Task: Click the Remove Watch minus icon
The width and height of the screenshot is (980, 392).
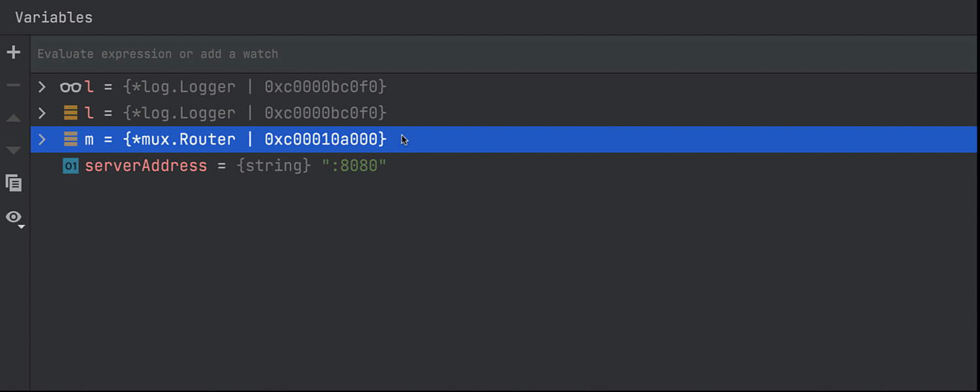Action: [13, 86]
